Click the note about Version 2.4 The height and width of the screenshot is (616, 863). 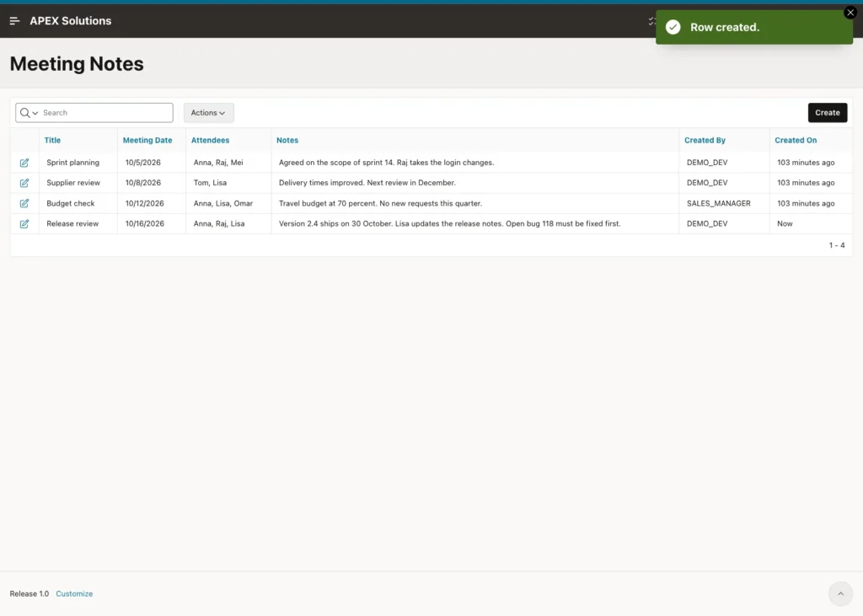click(x=450, y=223)
